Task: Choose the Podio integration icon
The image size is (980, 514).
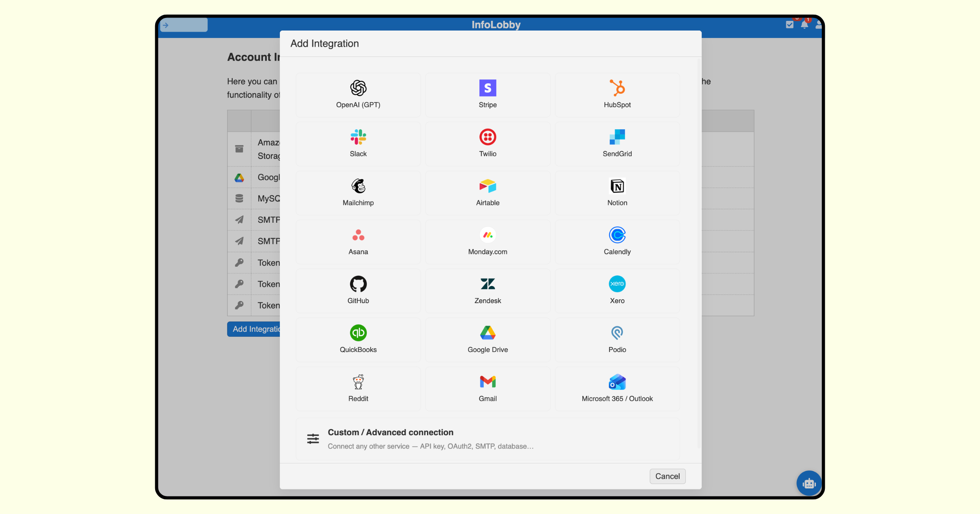Action: (x=617, y=333)
